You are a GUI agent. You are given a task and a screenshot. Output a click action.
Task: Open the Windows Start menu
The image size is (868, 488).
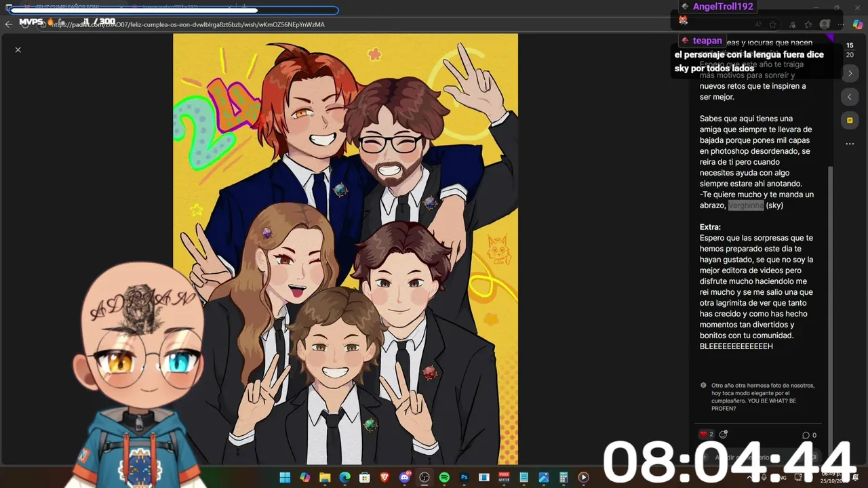click(x=285, y=477)
